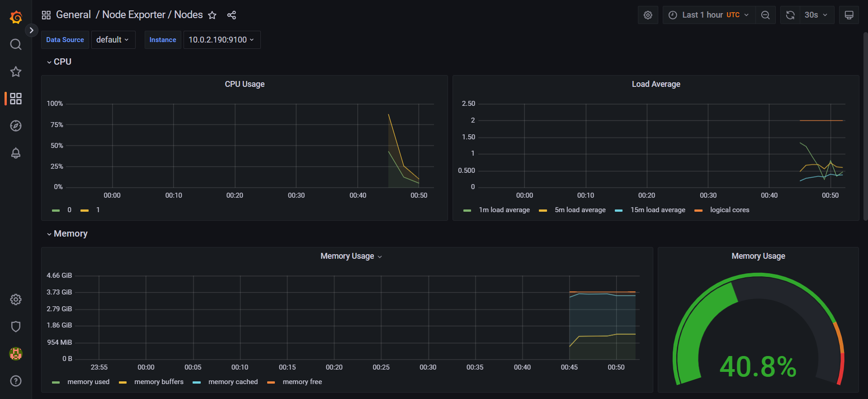Screen dimensions: 868x399
Task: Go to the General folder link
Action: (x=73, y=15)
